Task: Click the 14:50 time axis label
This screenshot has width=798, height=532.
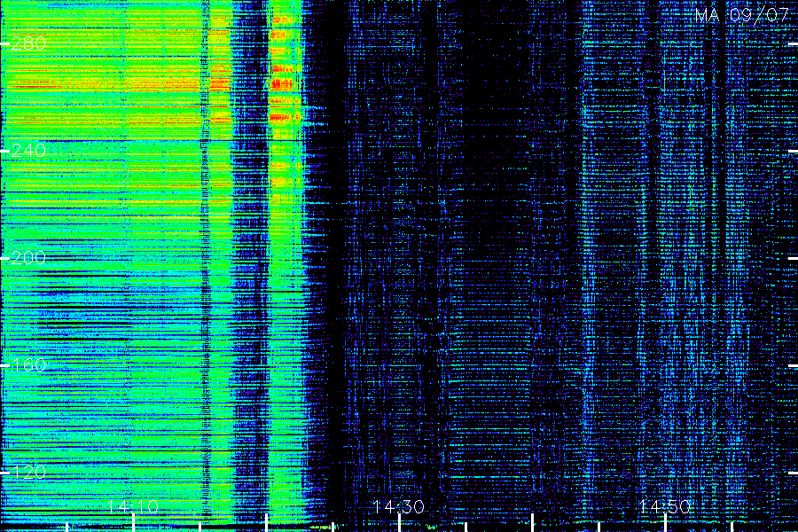Action: (x=665, y=506)
